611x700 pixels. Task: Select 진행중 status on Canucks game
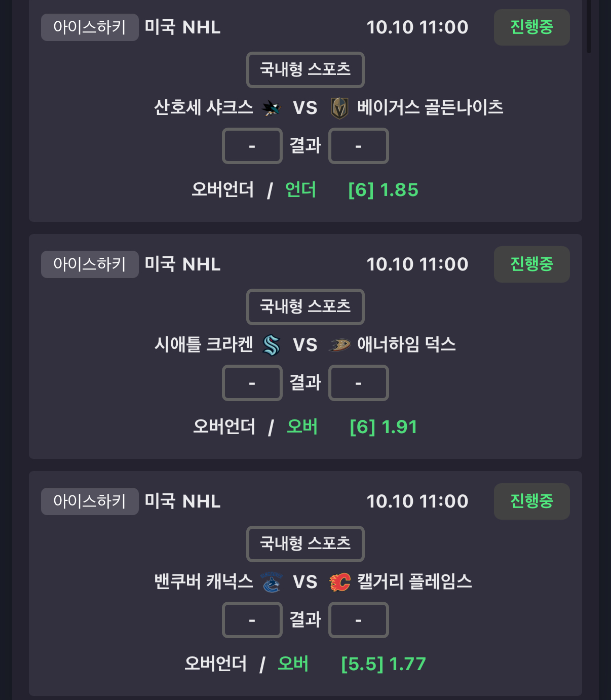pyautogui.click(x=531, y=501)
